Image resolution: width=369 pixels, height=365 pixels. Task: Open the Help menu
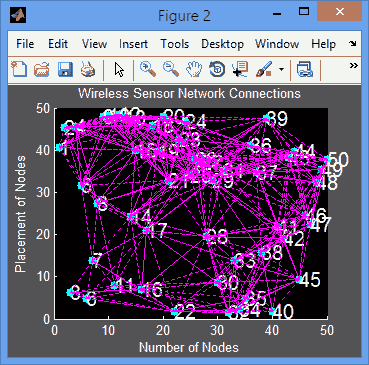[x=323, y=44]
